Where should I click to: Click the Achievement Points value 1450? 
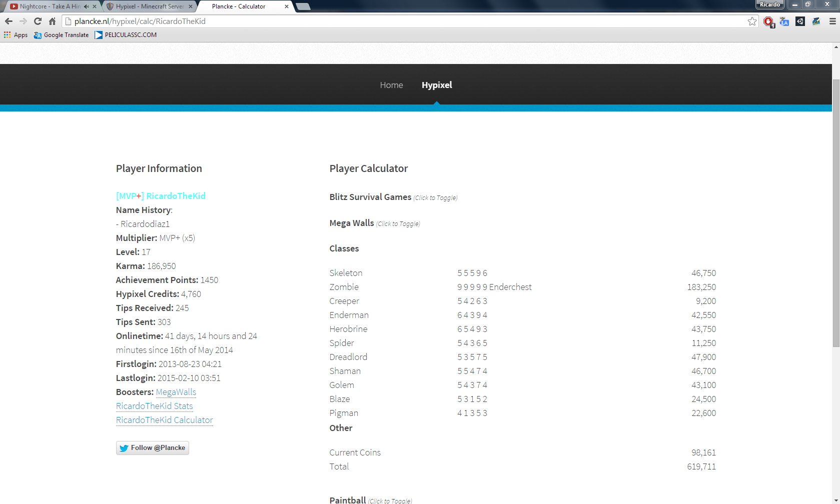pyautogui.click(x=209, y=280)
